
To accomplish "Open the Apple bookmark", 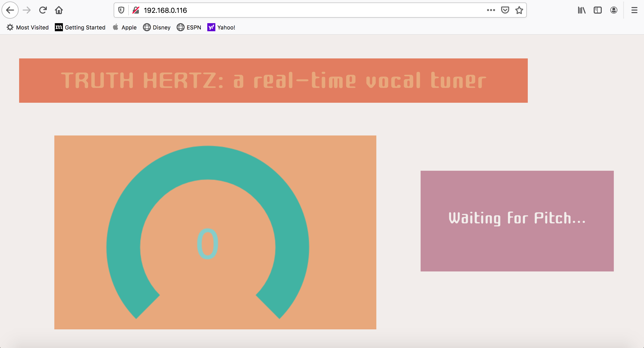I will tap(125, 27).
